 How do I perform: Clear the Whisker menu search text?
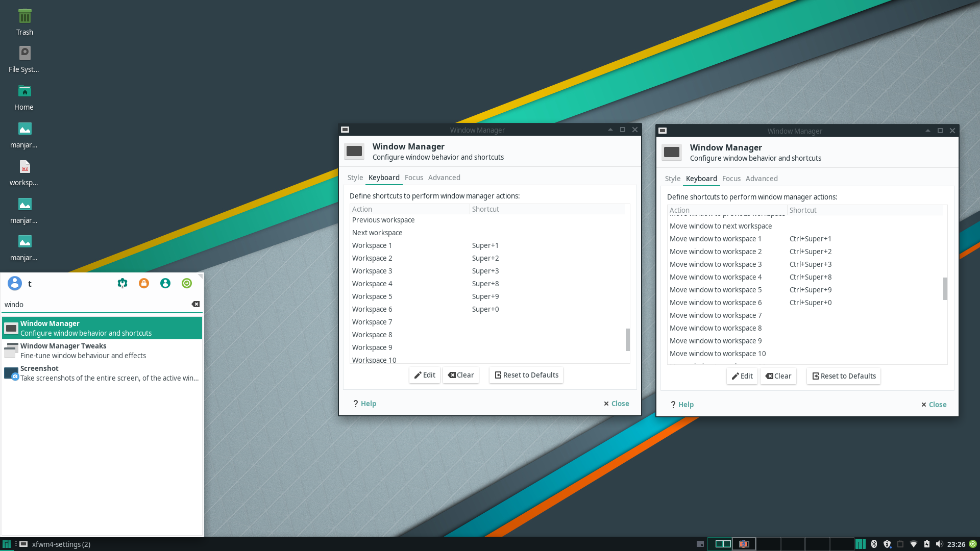[195, 304]
